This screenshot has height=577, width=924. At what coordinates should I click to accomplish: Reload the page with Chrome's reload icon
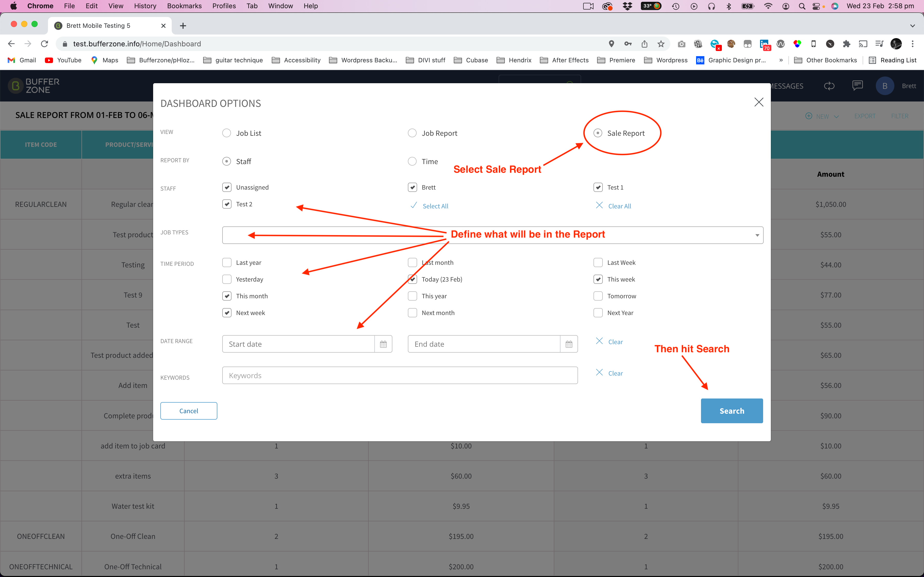coord(45,44)
